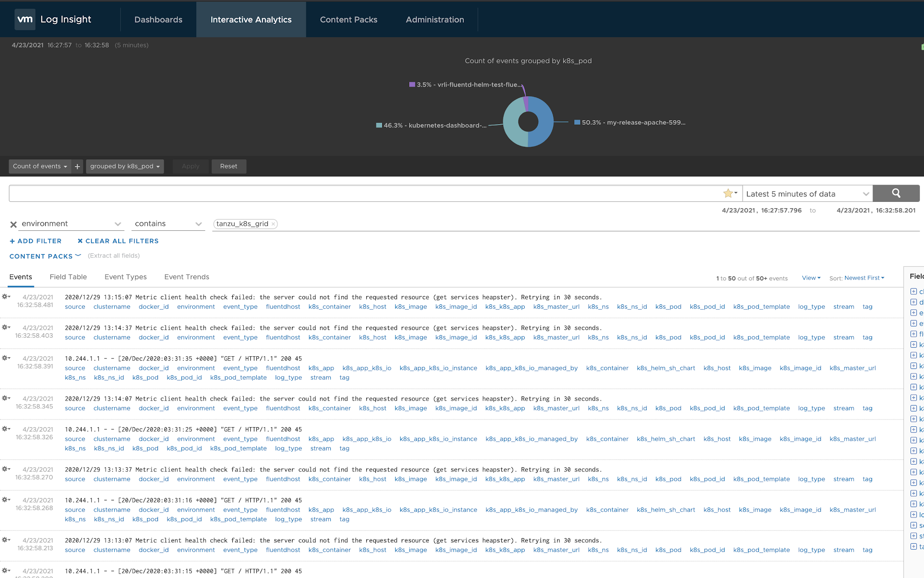This screenshot has height=578, width=924.
Task: Click the vm Log Insight logo
Action: (x=53, y=19)
